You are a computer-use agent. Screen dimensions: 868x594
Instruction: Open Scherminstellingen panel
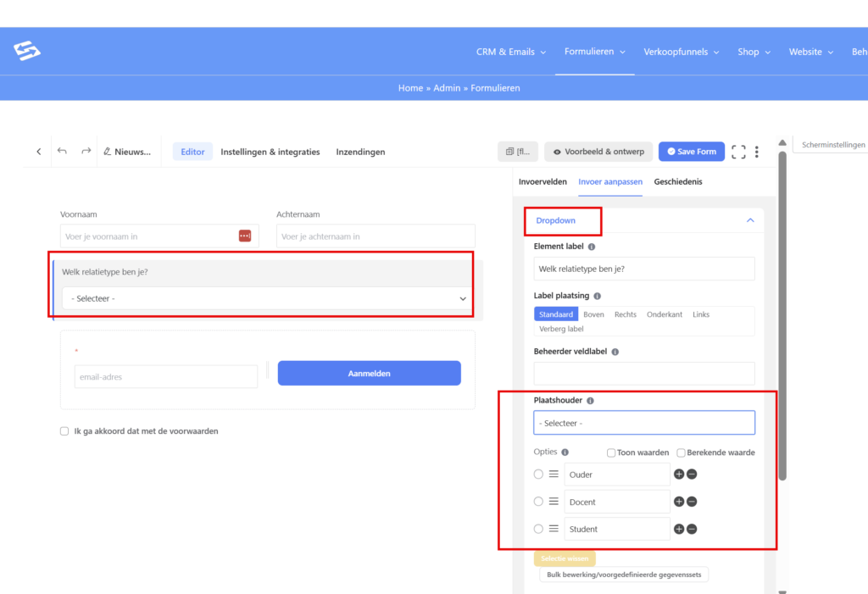(833, 145)
